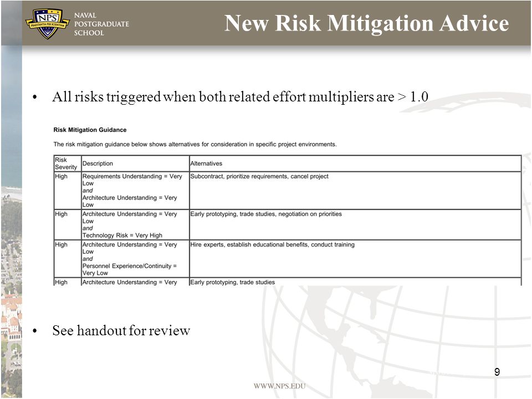The width and height of the screenshot is (532, 399).
Task: Click 'Hire experts, establish educational benefits, conduct training'
Action: tap(355, 259)
